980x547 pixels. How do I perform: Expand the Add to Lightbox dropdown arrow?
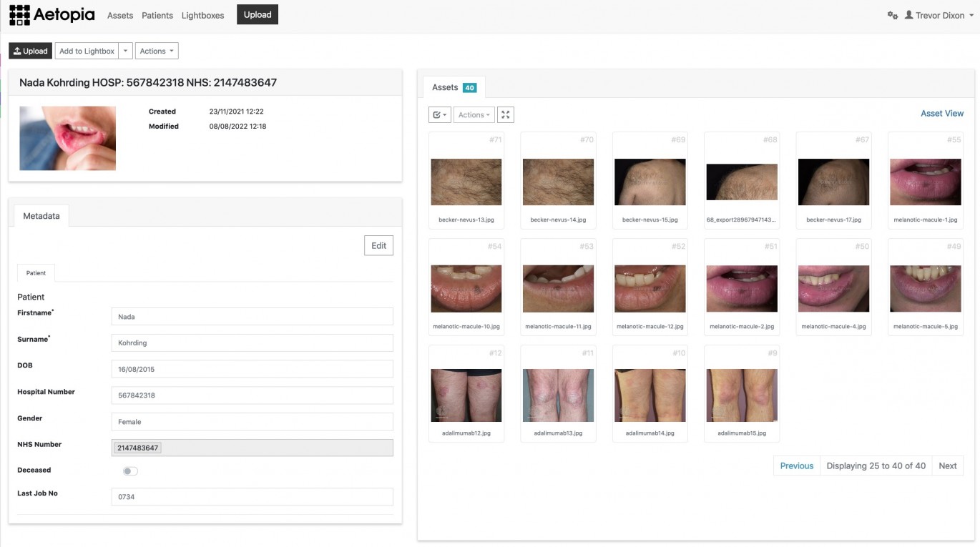[125, 51]
